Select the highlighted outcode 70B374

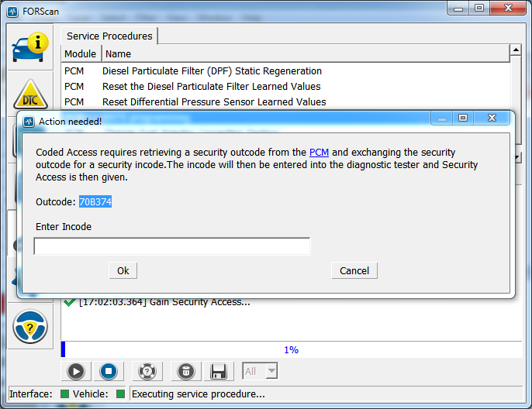(96, 202)
